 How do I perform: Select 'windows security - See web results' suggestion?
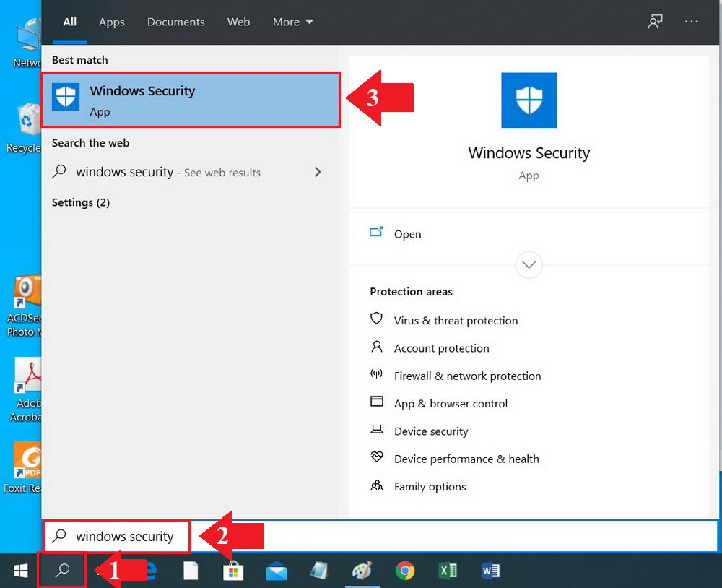pyautogui.click(x=190, y=172)
